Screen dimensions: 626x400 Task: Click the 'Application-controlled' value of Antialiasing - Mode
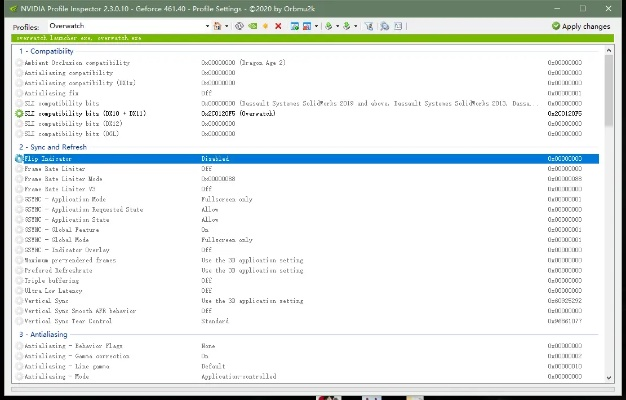point(238,376)
